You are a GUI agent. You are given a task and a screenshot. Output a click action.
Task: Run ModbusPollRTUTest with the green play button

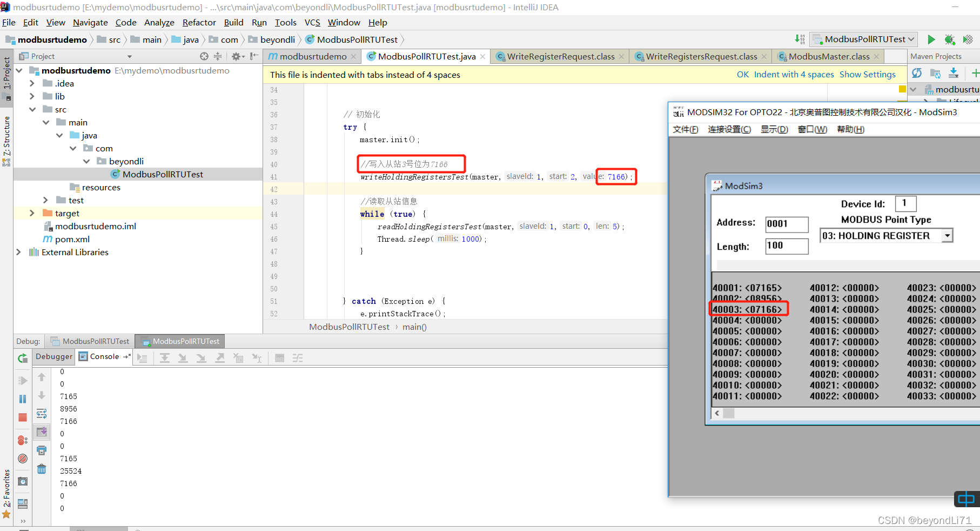(931, 39)
